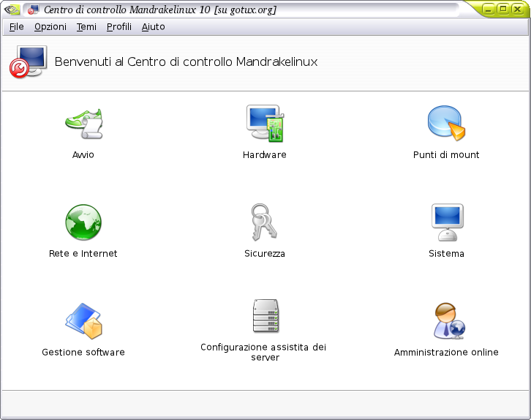Click the Rete e Internet label
Viewport: 531px width, 420px height.
83,254
